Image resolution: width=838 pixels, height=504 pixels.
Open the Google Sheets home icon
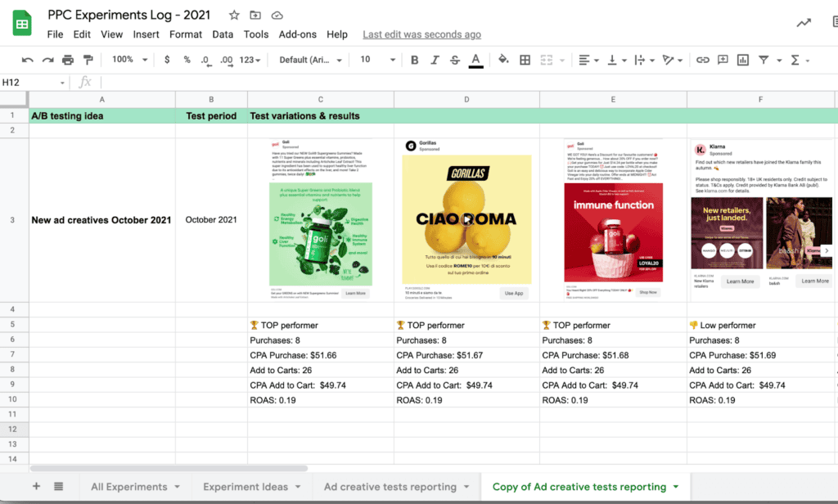[x=22, y=23]
